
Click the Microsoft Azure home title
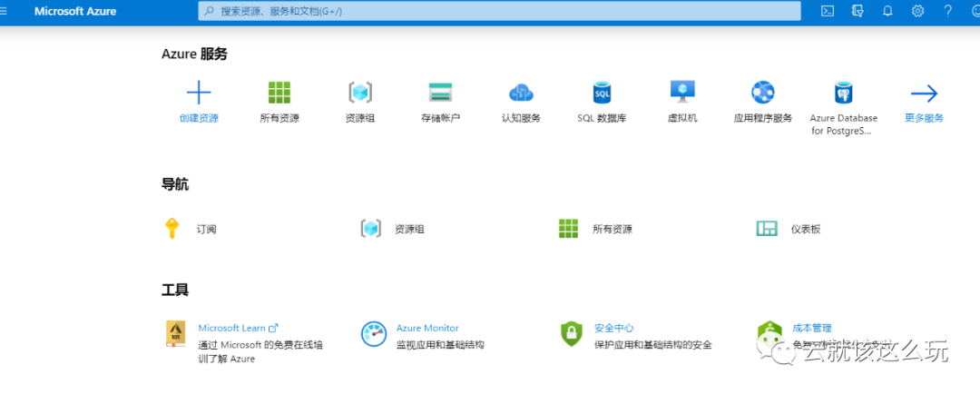(75, 11)
